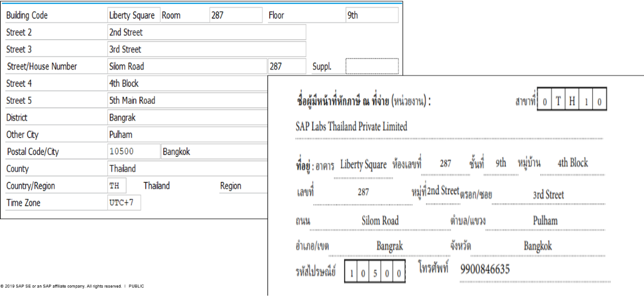Click the phone number 9900846635

485,270
